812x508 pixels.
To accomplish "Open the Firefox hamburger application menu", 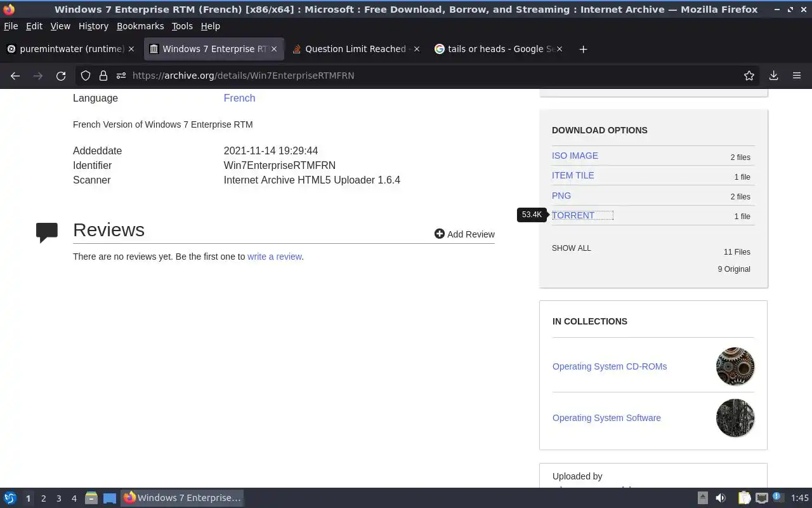I will coord(797,76).
